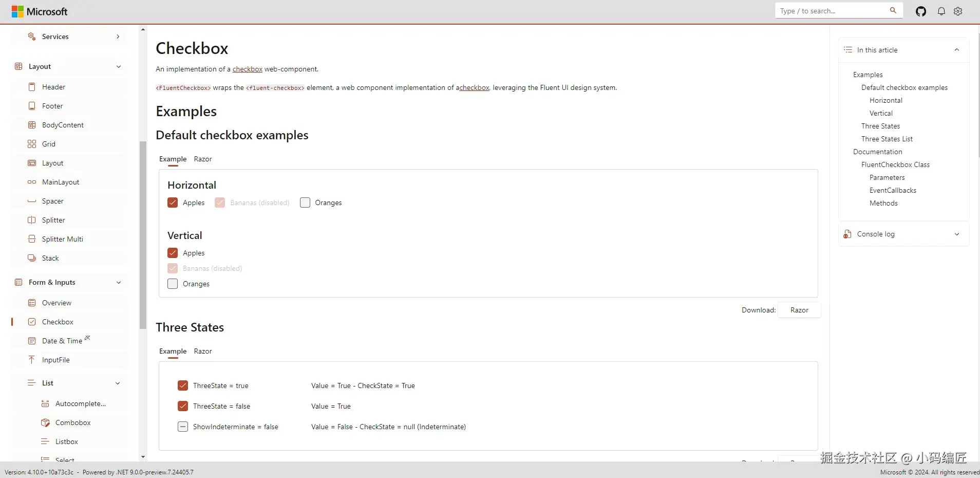Click in the search input field

[x=833, y=11]
